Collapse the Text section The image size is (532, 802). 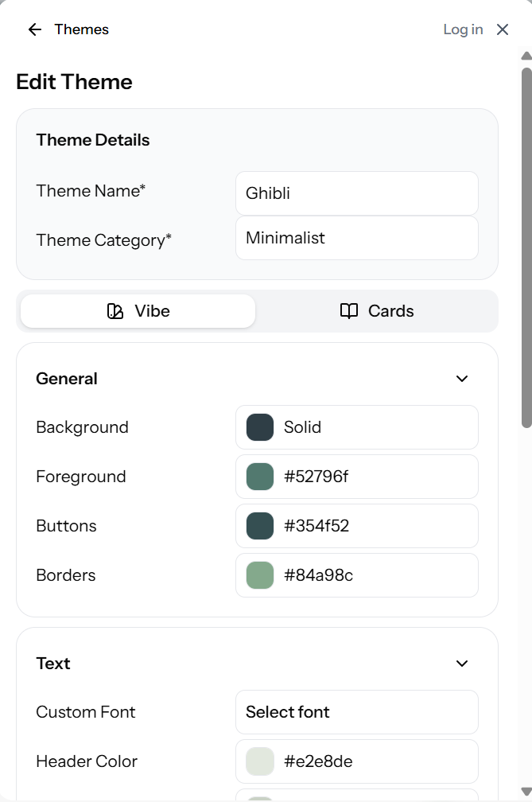click(x=461, y=663)
